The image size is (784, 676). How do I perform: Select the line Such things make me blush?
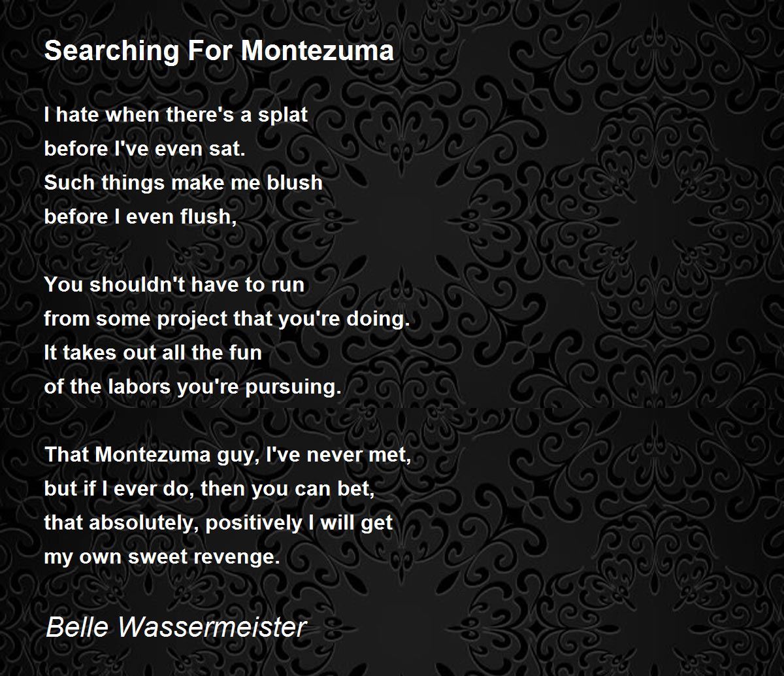pos(184,183)
